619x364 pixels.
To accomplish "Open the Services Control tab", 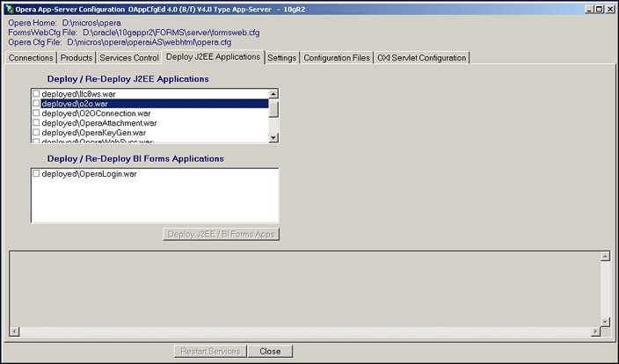I will (x=129, y=58).
